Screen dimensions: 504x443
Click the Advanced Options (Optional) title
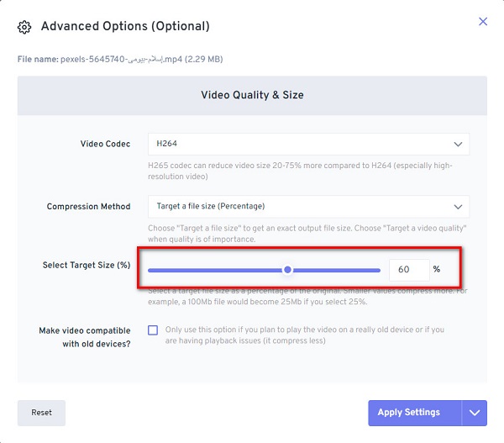click(125, 26)
